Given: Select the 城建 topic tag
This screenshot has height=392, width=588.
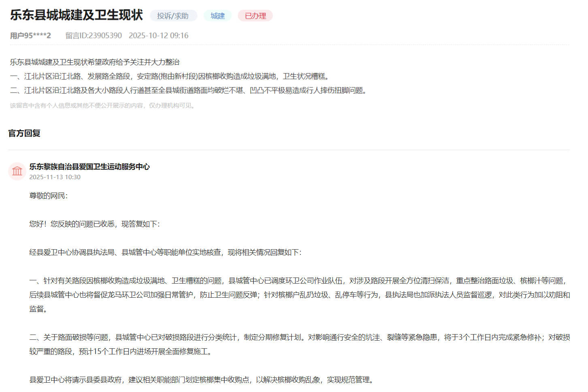Looking at the screenshot, I should [217, 16].
